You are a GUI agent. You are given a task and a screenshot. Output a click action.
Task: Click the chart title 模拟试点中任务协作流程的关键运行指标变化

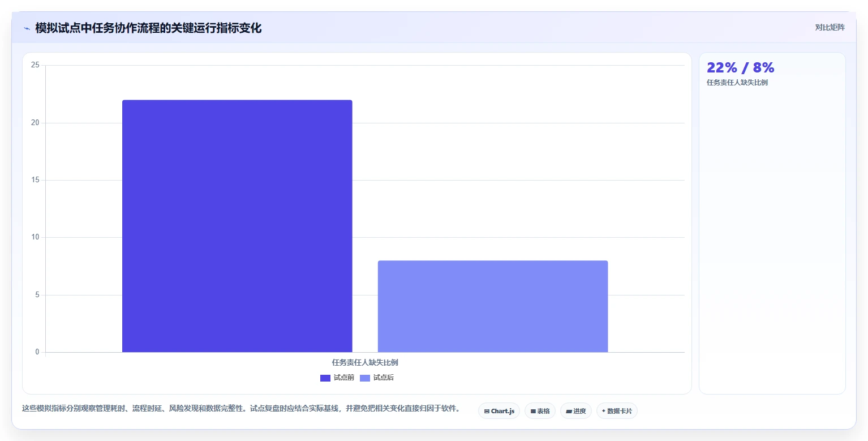point(148,28)
